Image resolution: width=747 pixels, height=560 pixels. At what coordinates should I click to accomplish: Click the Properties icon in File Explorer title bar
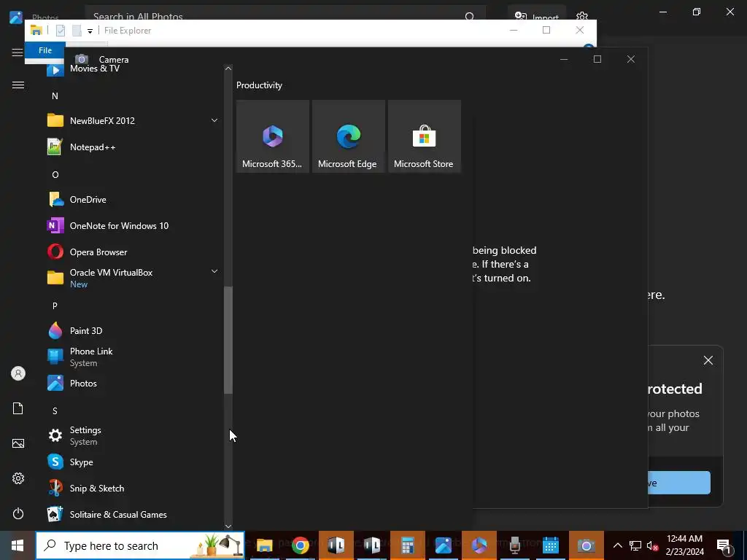(61, 31)
